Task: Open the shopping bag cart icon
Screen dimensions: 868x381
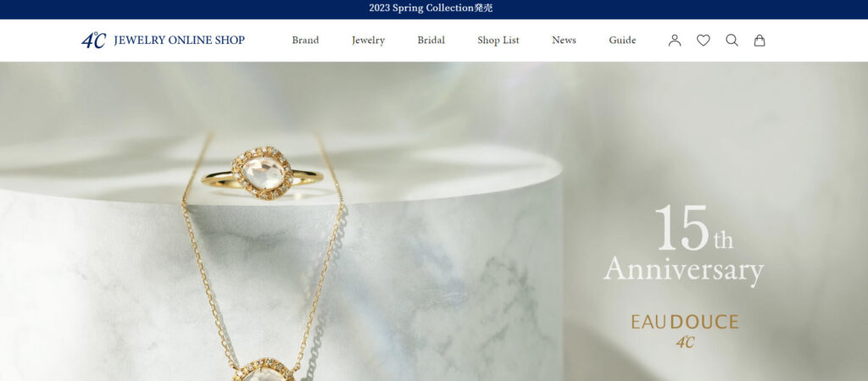Action: [x=759, y=41]
